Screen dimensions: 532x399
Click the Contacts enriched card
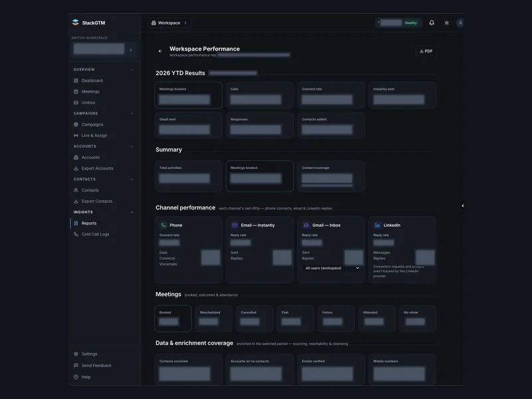tap(188, 370)
